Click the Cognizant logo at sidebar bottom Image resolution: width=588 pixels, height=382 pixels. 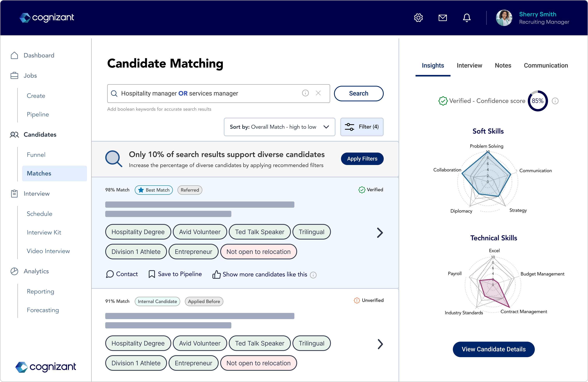[x=45, y=367]
